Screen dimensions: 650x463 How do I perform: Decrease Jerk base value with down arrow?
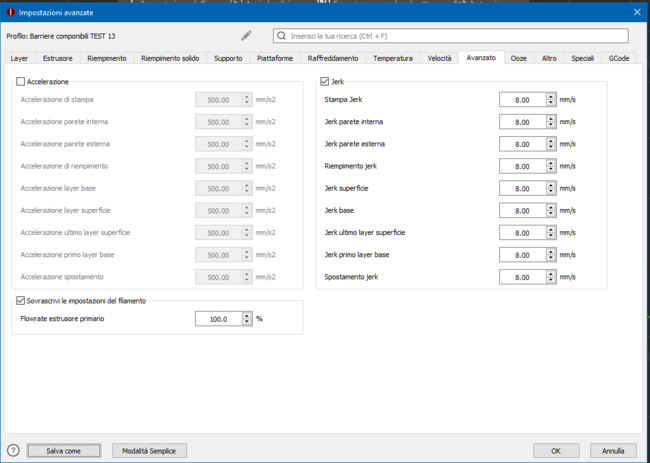(x=551, y=215)
